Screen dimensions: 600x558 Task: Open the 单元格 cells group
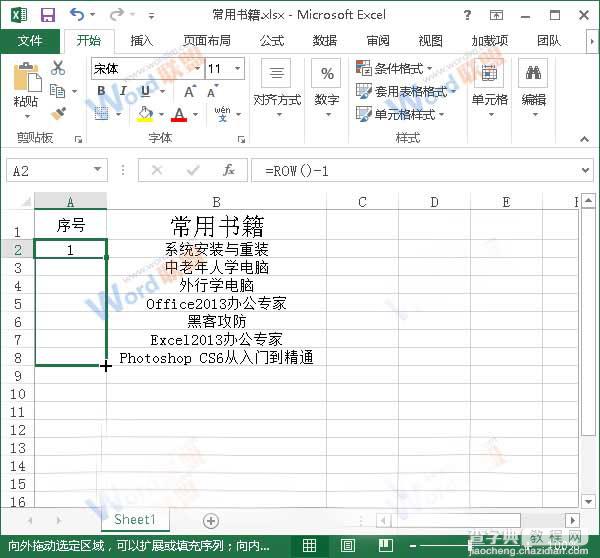tap(490, 88)
